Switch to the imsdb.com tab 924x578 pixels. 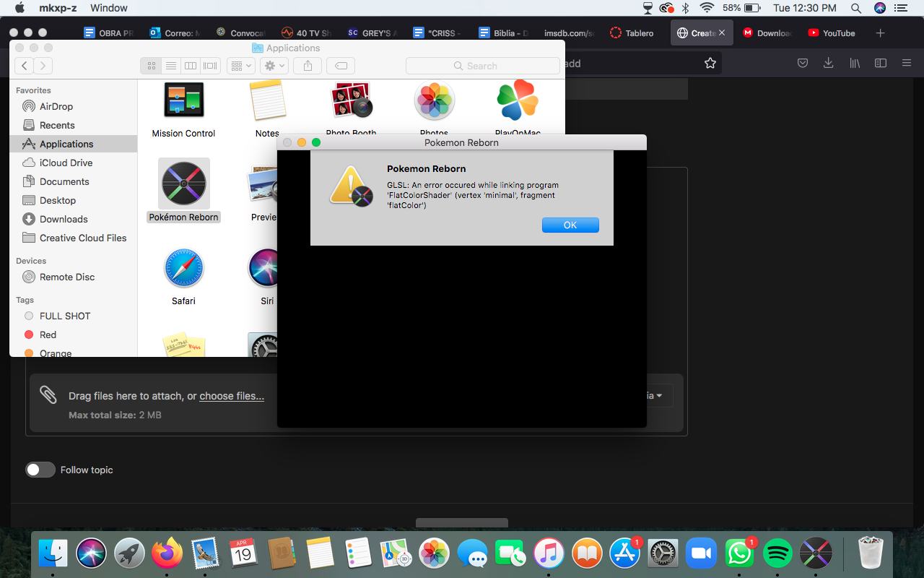(x=569, y=33)
